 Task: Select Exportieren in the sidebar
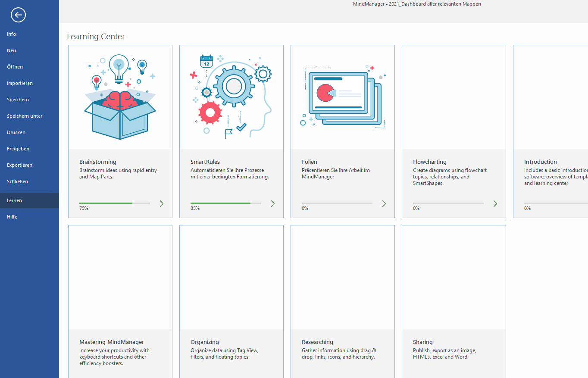coord(20,165)
